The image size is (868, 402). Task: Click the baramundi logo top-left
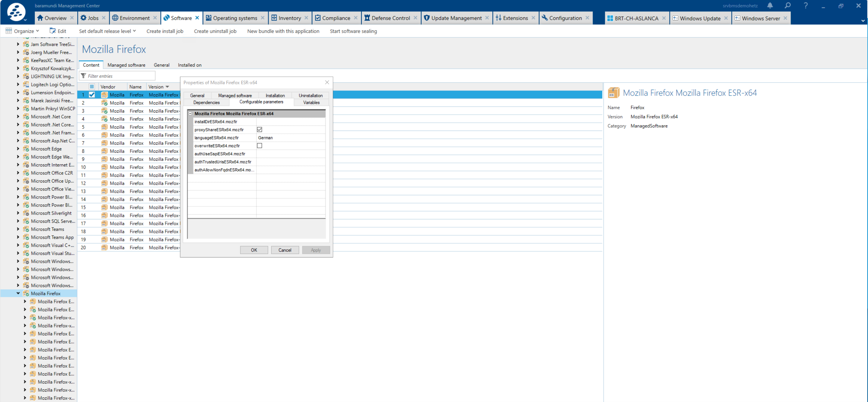pos(15,13)
